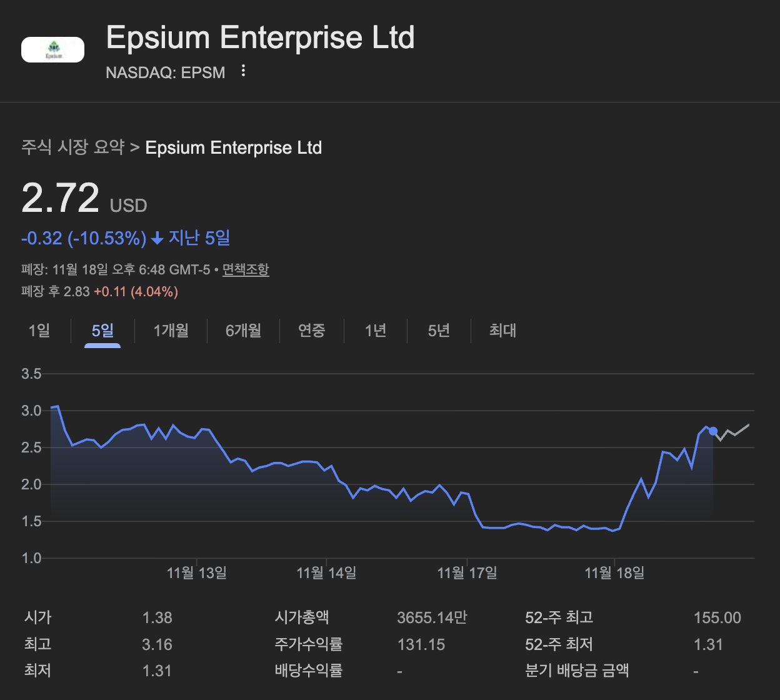The image size is (780, 700).
Task: Click the 2.72 current price value
Action: [x=60, y=197]
